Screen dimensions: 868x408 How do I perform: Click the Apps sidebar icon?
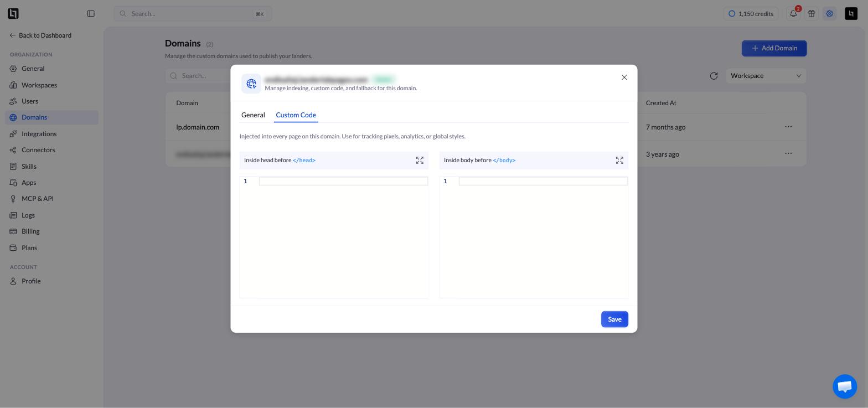pyautogui.click(x=13, y=183)
